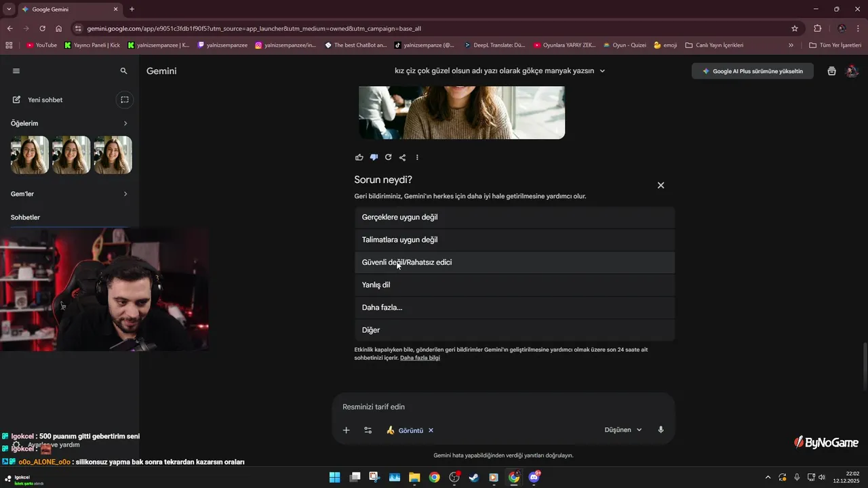This screenshot has height=488, width=868.
Task: Choose Güvenli değil/Rahatsız edici option
Action: tap(515, 262)
